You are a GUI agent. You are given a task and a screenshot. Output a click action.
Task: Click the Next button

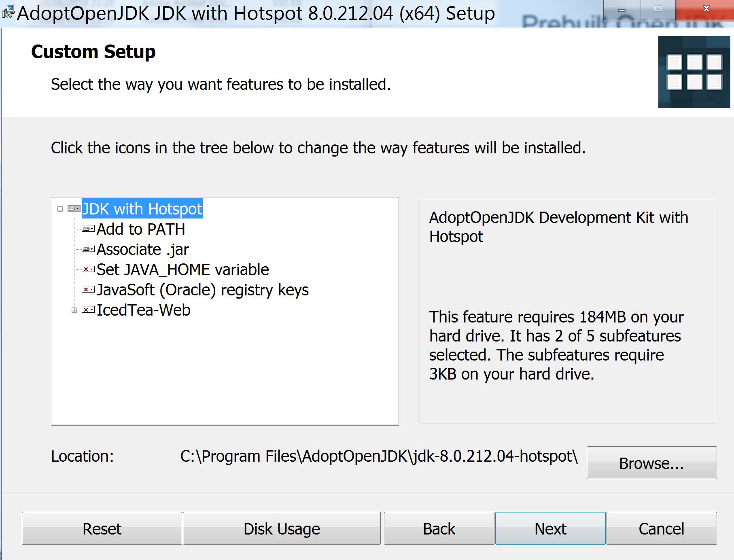[550, 528]
